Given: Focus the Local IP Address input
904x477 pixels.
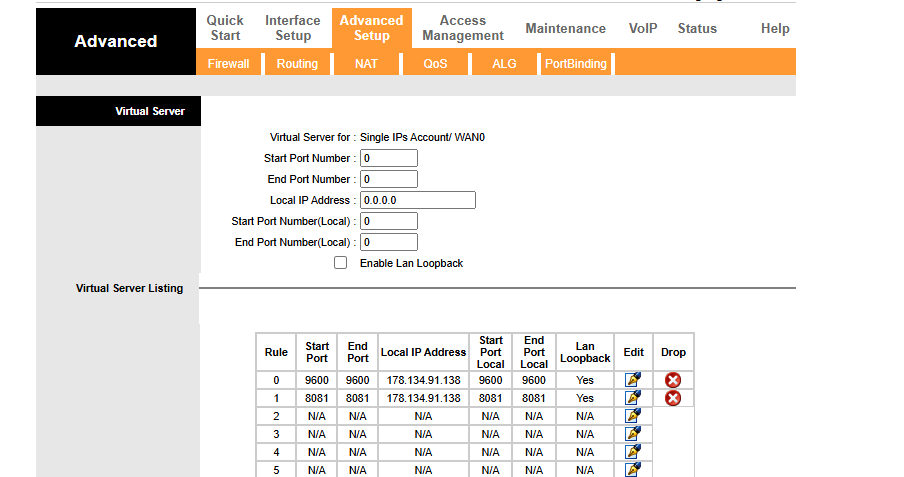Looking at the screenshot, I should (x=417, y=200).
